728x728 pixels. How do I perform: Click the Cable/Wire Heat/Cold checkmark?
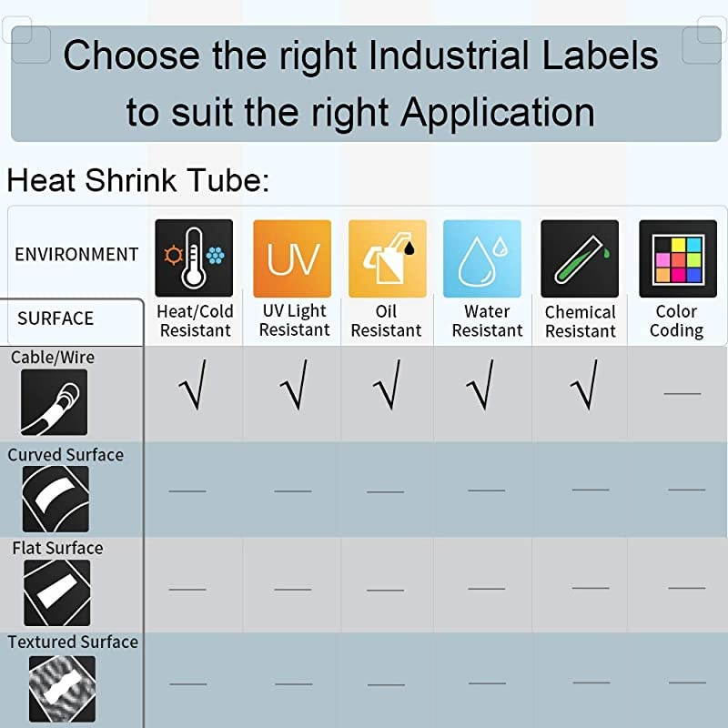pyautogui.click(x=193, y=385)
